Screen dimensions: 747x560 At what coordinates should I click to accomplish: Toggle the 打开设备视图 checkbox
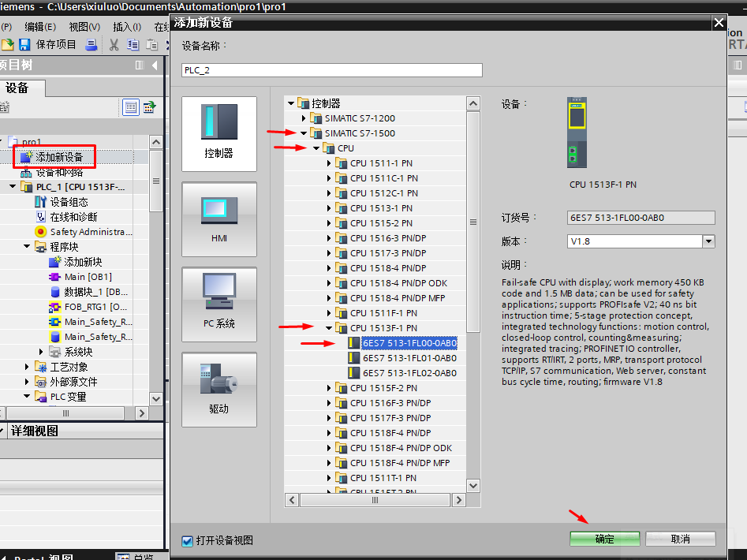click(x=187, y=540)
